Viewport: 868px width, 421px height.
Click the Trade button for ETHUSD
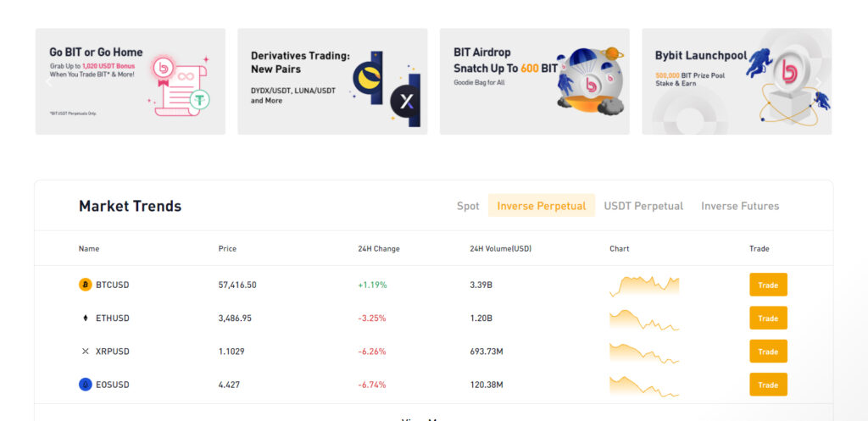[x=768, y=319]
